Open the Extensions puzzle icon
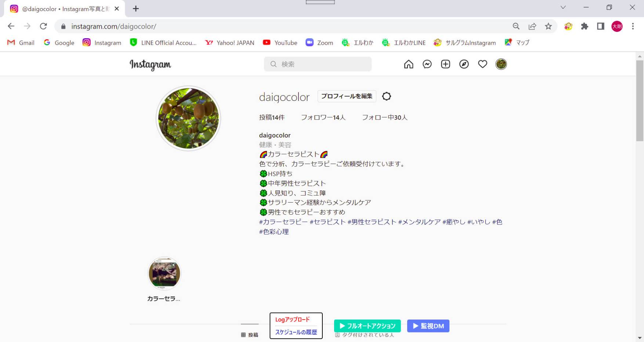The width and height of the screenshot is (644, 342). 585,26
